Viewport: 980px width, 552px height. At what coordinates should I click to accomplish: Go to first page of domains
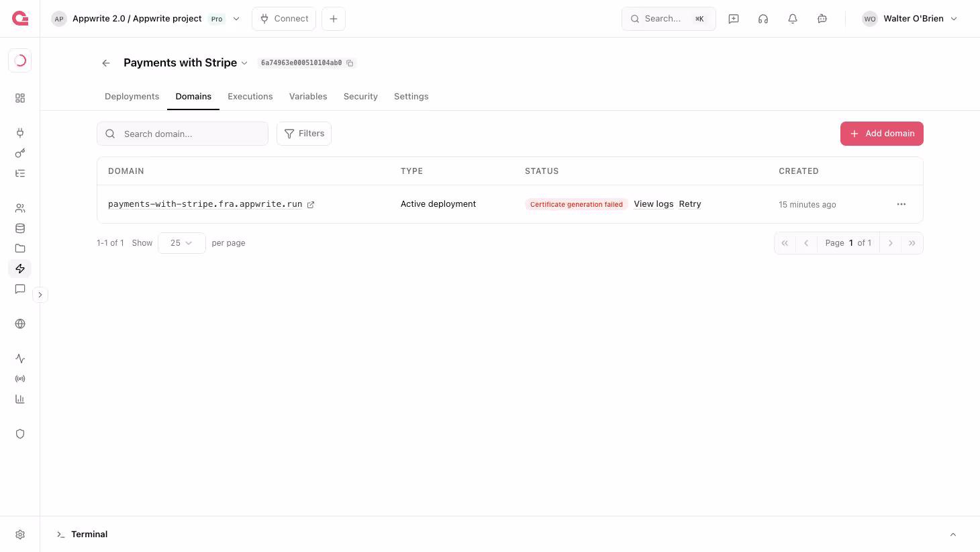tap(785, 243)
